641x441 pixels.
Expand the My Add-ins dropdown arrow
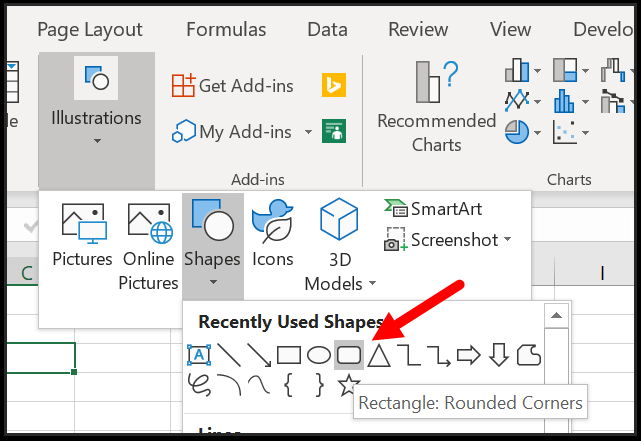tap(308, 132)
